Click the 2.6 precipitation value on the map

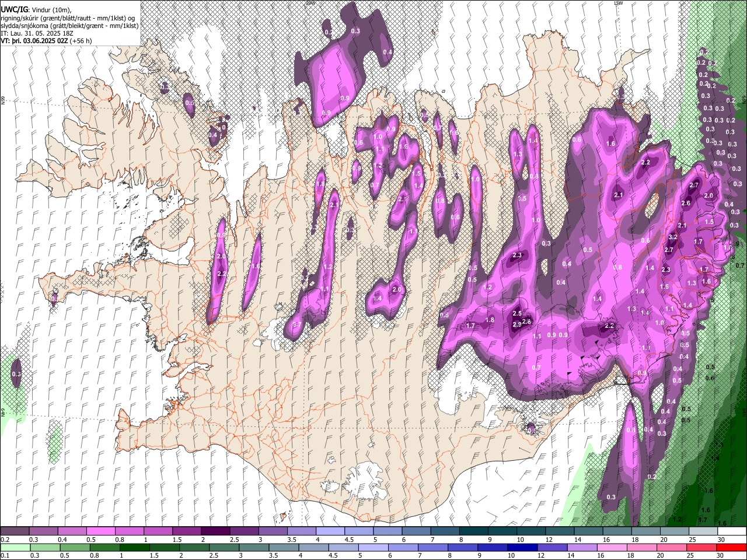[x=686, y=203]
